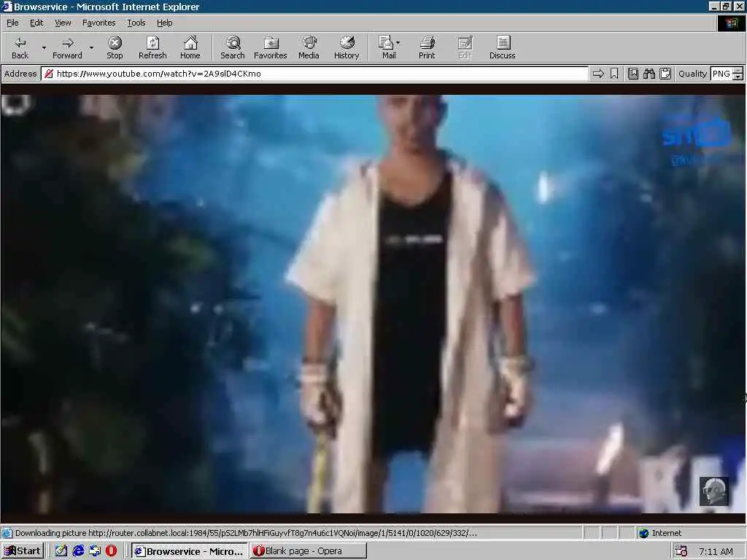Click the YouTube address bar field

point(314,74)
